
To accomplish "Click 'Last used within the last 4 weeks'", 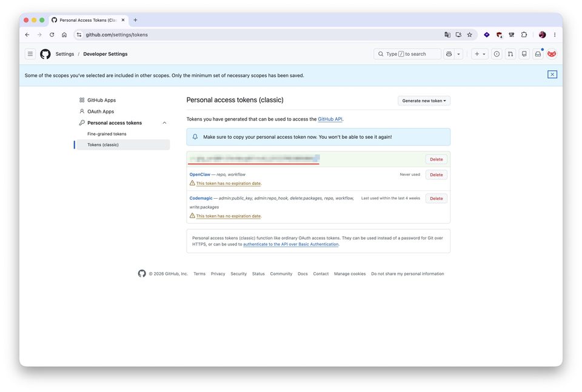I will point(390,198).
